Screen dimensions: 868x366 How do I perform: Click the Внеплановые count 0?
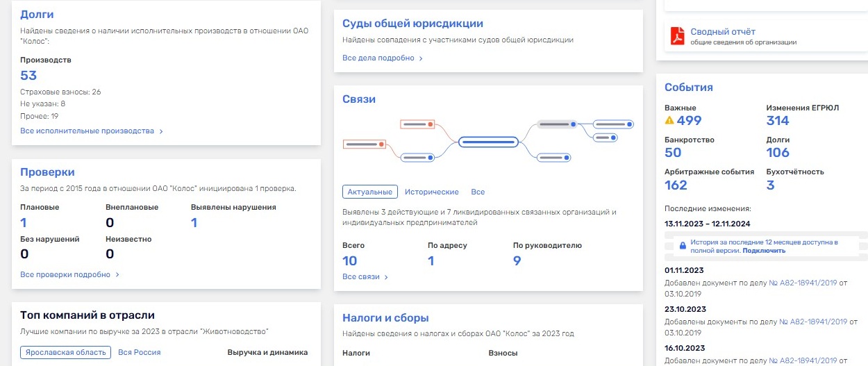(110, 222)
